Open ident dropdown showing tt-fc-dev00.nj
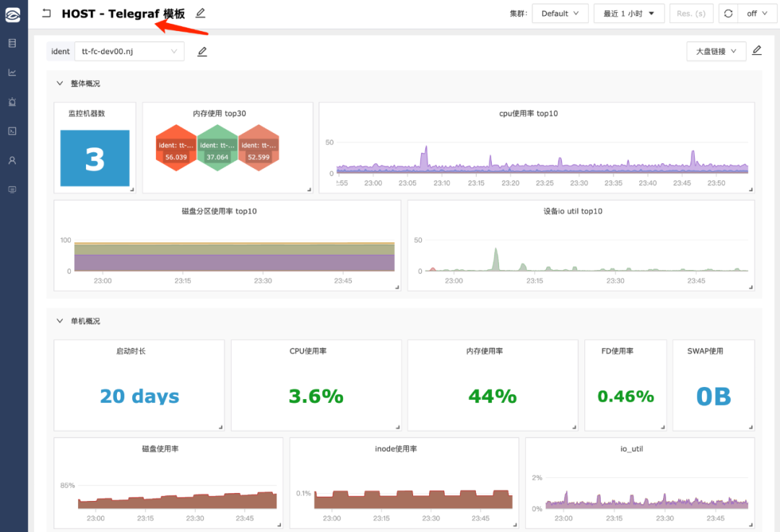 tap(129, 51)
